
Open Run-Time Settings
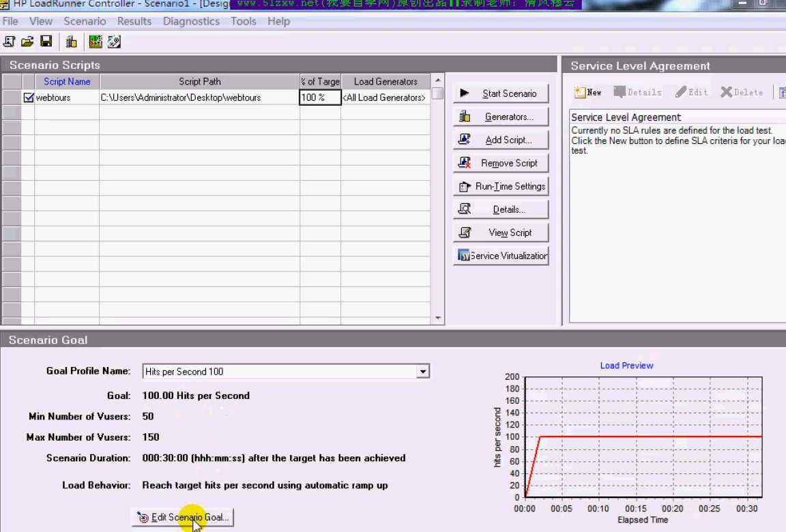(x=501, y=186)
